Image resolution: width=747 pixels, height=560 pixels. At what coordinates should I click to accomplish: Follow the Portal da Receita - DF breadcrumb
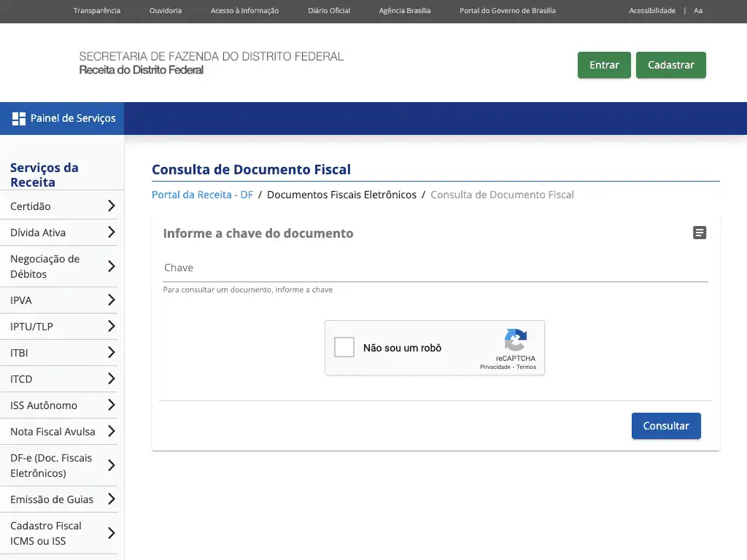tap(202, 195)
